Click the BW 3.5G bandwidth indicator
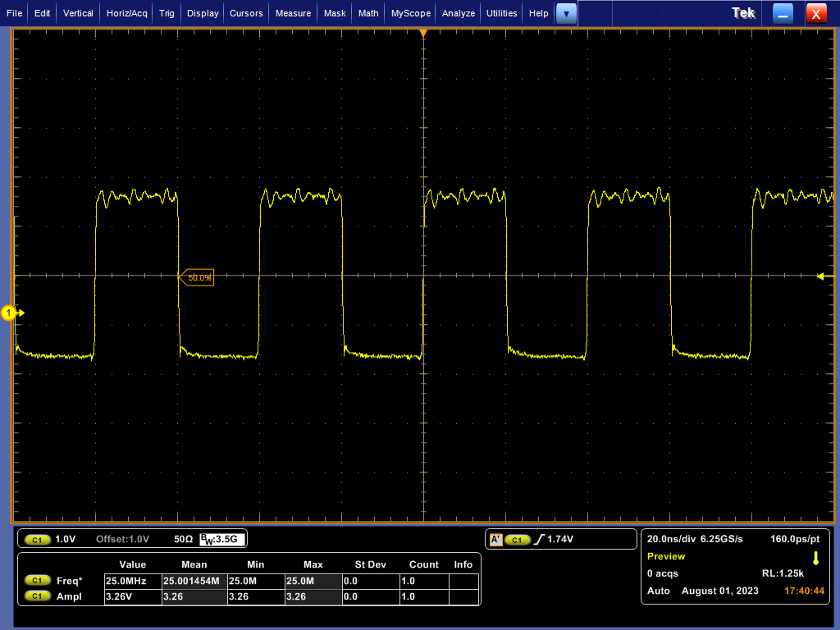Viewport: 840px width, 630px height. pyautogui.click(x=222, y=540)
